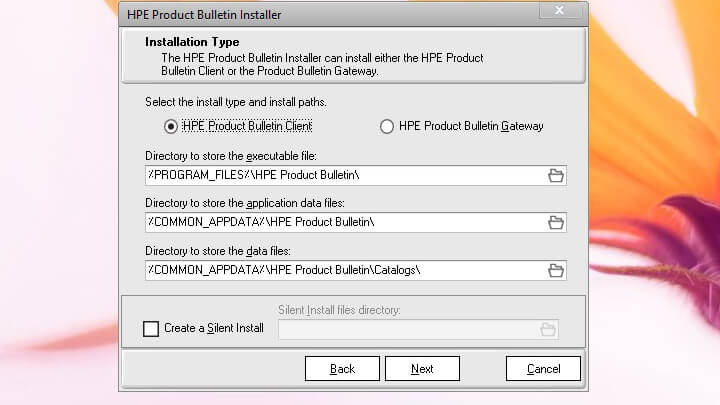Click the browse folder icon for executable file directory
The height and width of the screenshot is (405, 720).
click(556, 176)
